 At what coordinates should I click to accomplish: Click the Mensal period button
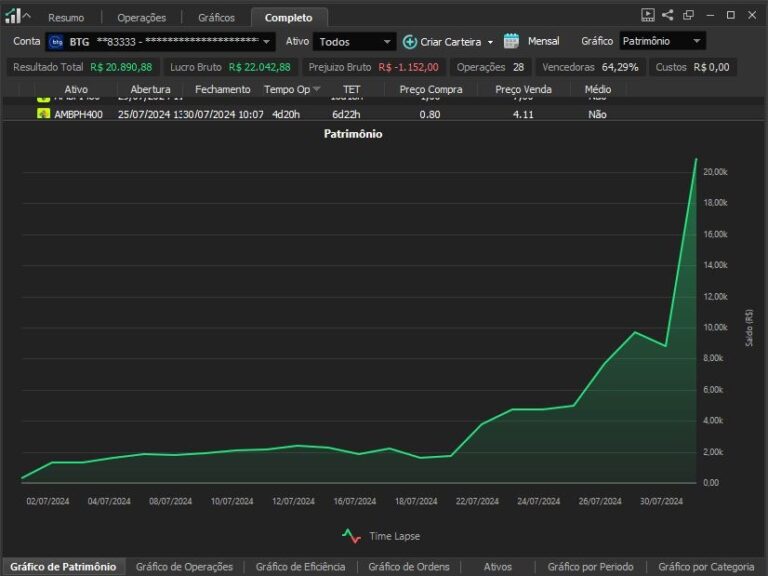[544, 41]
